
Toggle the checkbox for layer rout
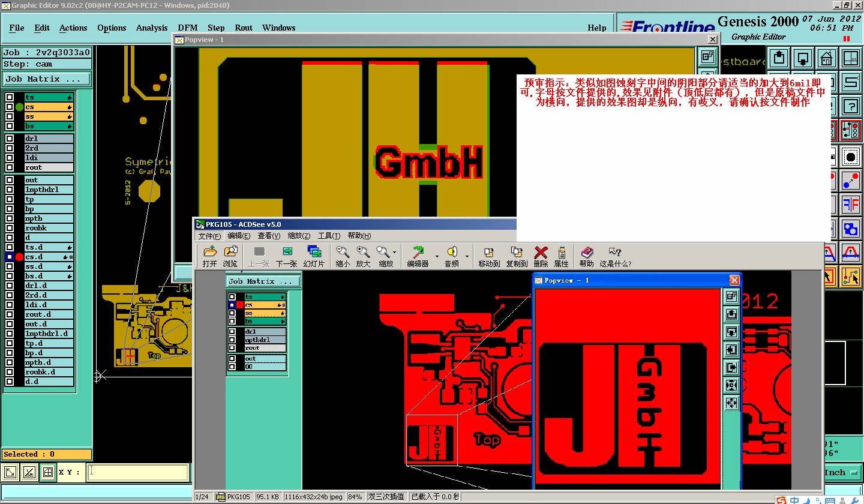click(10, 167)
